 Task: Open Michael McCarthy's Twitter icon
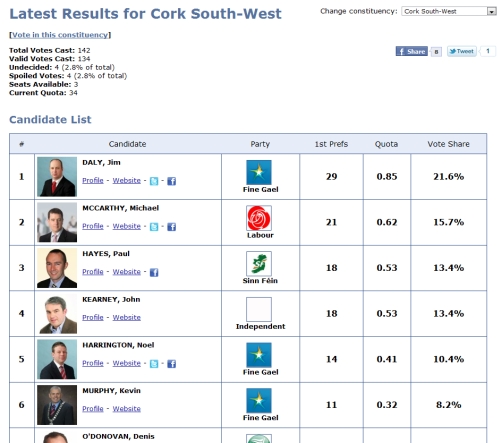[154, 227]
